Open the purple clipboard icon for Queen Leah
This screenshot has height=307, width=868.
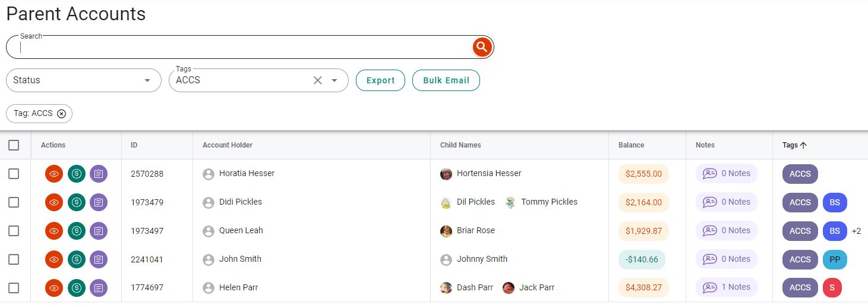pos(99,231)
